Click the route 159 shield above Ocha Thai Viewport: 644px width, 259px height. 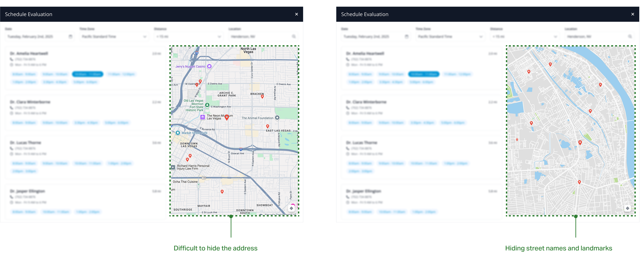click(x=204, y=178)
